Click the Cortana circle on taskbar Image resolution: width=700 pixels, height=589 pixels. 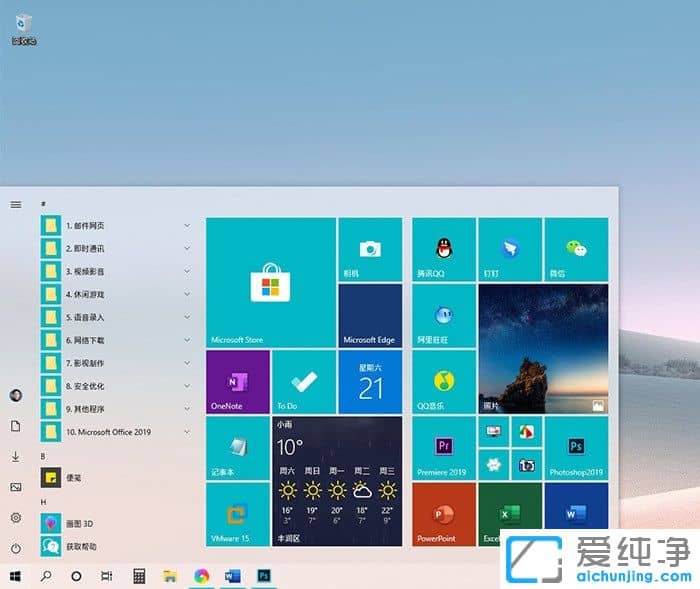[x=76, y=576]
